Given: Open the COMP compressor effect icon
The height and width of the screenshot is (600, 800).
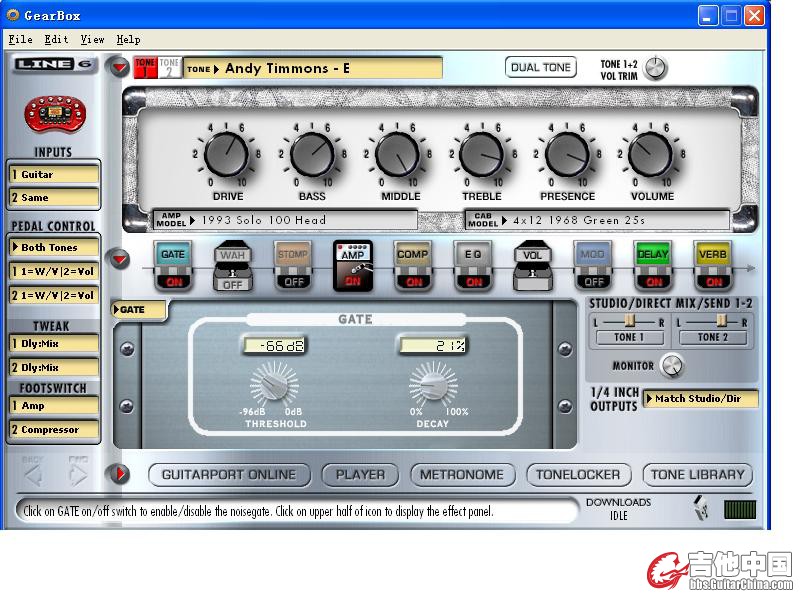Looking at the screenshot, I should click(412, 254).
